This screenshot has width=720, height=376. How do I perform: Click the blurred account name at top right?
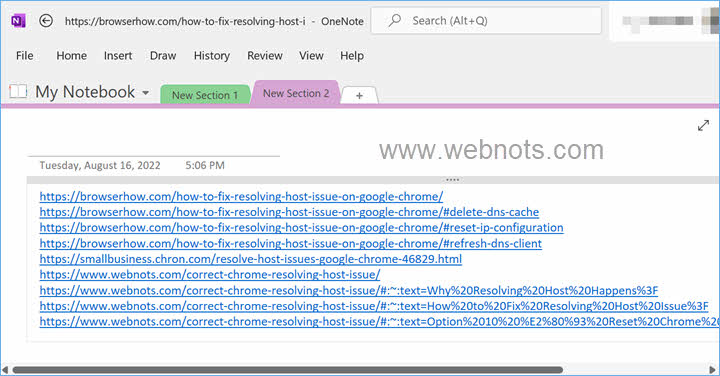pyautogui.click(x=658, y=21)
